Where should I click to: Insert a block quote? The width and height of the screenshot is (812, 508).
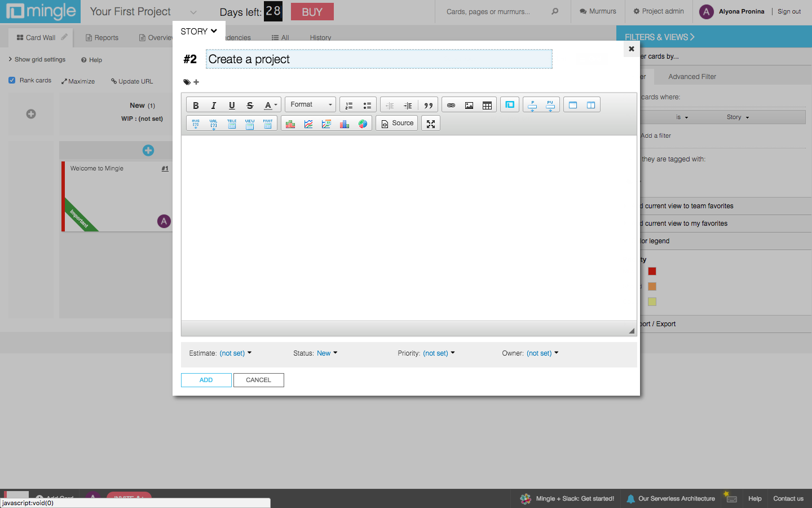point(429,105)
